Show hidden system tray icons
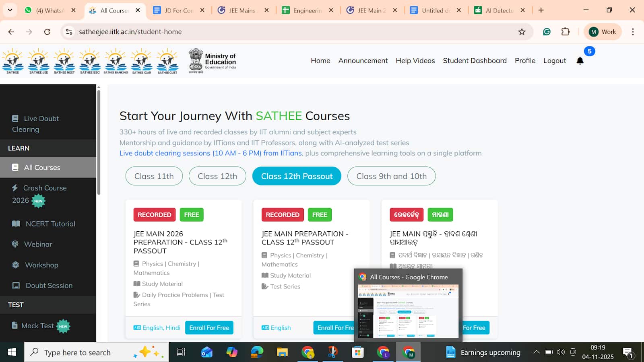The image size is (644, 362). click(536, 352)
